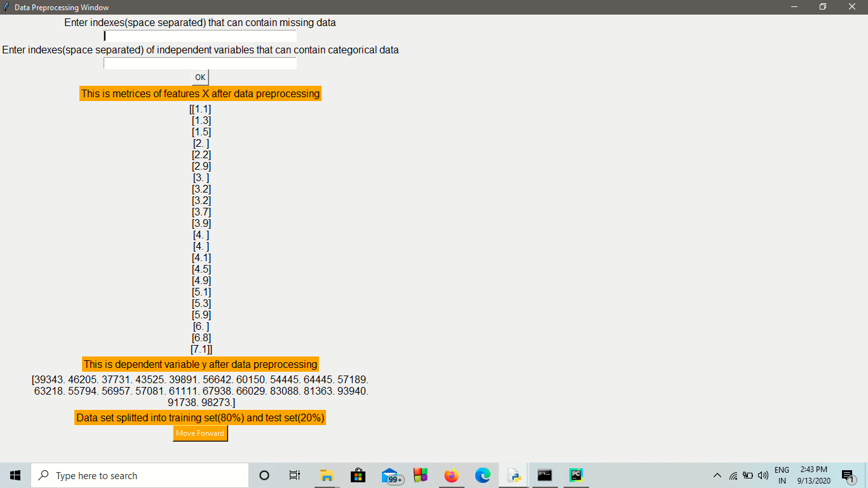Click the Tk feather icon in title bar

[x=7, y=7]
